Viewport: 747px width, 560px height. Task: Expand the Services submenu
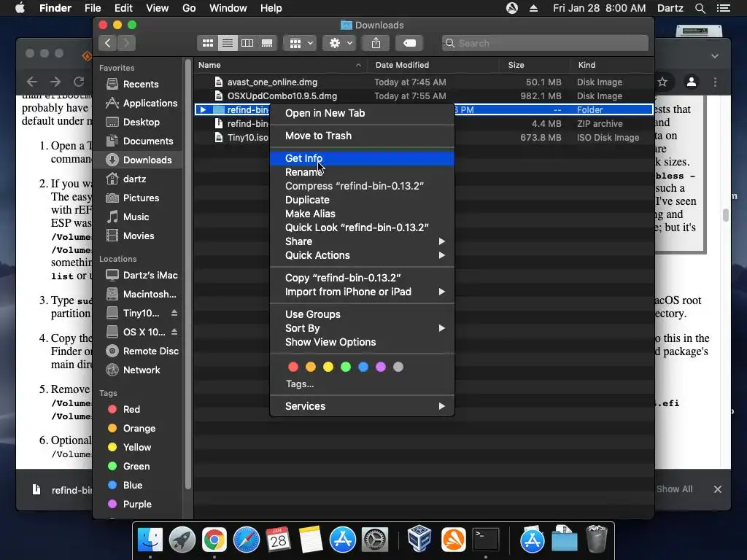(x=362, y=406)
